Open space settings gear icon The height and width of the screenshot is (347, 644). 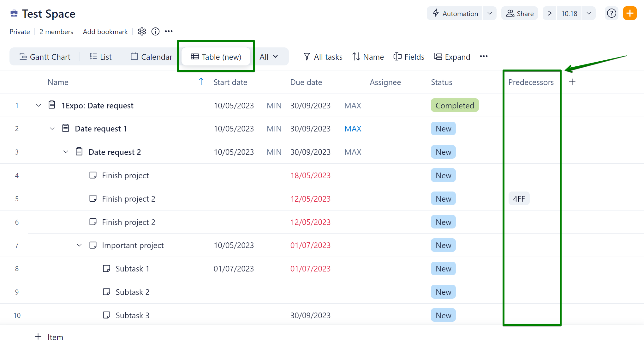click(x=142, y=32)
